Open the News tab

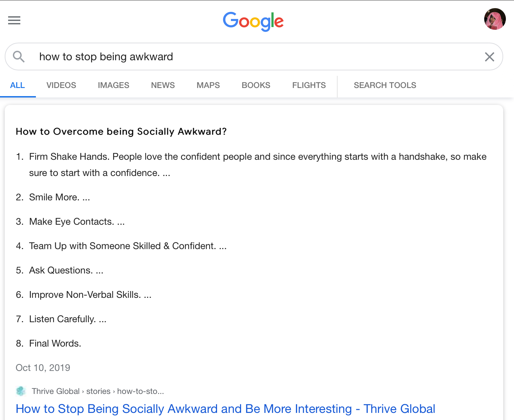163,85
